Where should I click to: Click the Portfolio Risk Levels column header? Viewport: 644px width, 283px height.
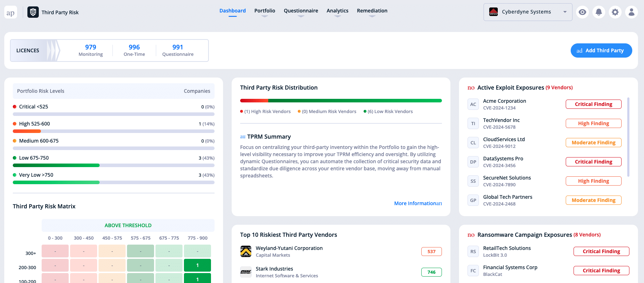click(x=41, y=91)
